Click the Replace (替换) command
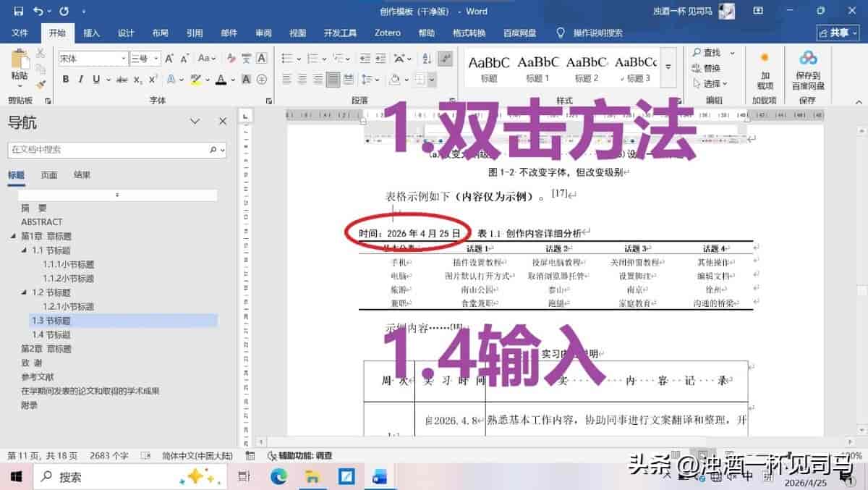This screenshot has height=490, width=868. click(x=706, y=68)
